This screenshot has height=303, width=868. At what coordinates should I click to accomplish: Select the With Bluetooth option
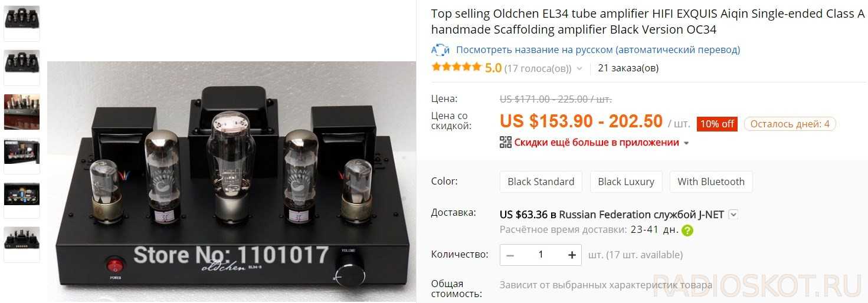tap(711, 182)
